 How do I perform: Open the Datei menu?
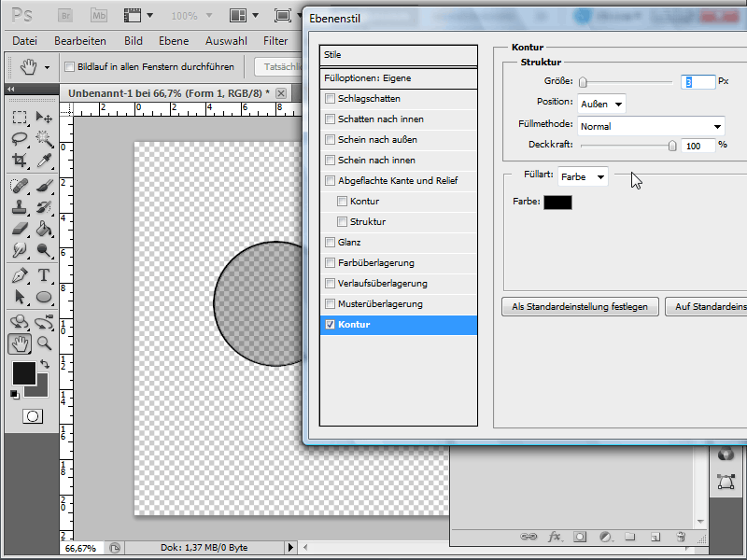click(25, 41)
